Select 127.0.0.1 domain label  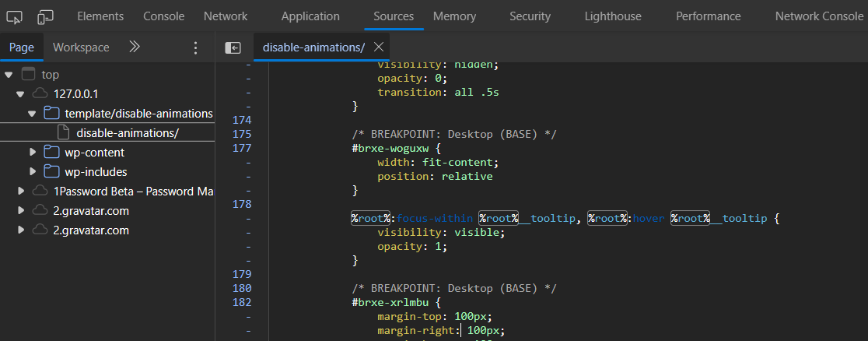point(76,93)
